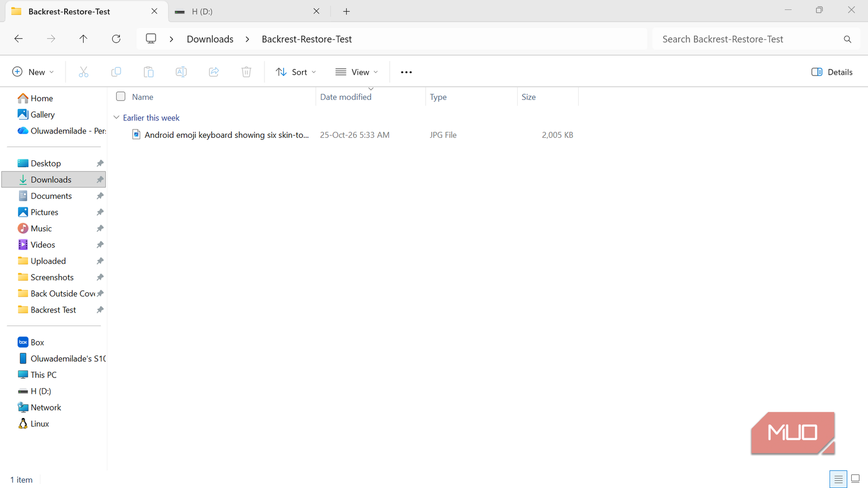The height and width of the screenshot is (488, 868).
Task: Collapse the Earlier this week group
Action: pyautogui.click(x=116, y=118)
